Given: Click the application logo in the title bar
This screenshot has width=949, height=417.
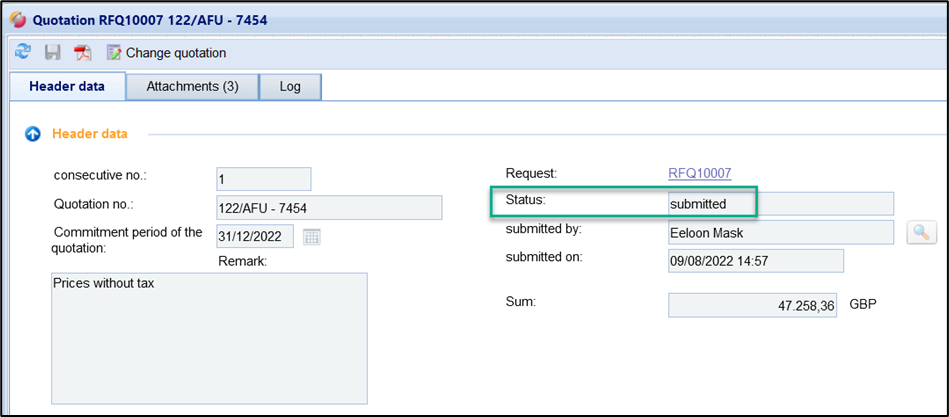Looking at the screenshot, I should tap(17, 19).
